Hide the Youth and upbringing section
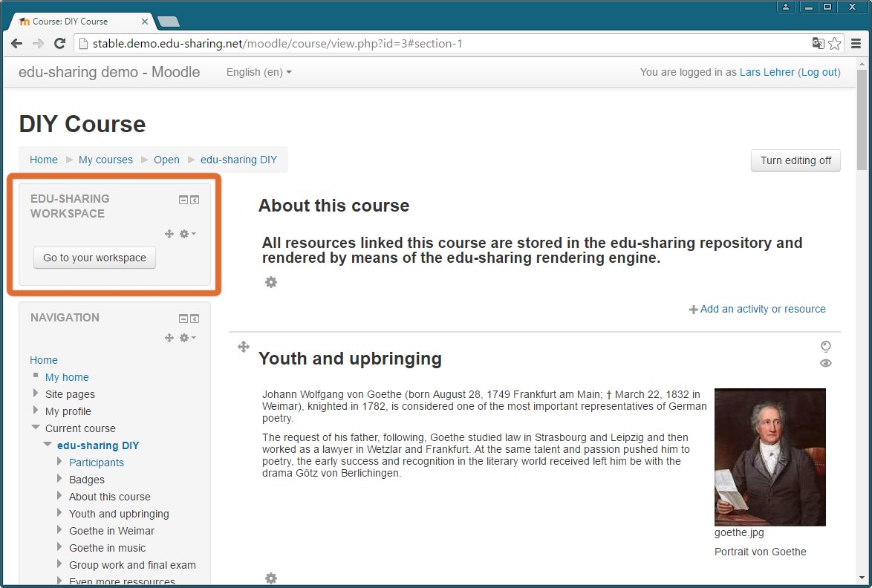The image size is (872, 588). point(826,364)
